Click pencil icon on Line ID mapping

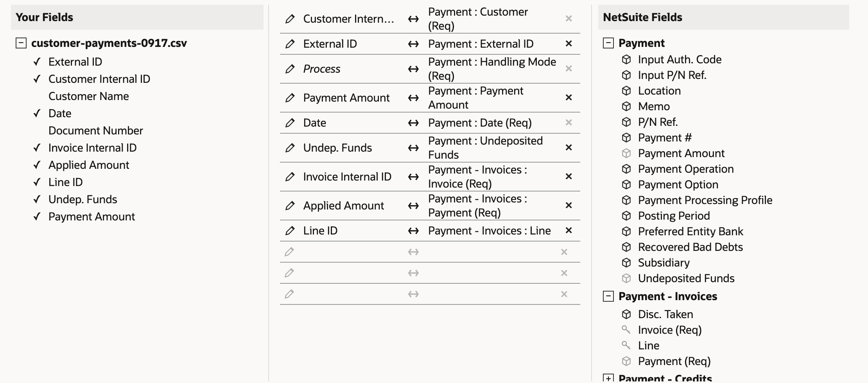pos(290,231)
